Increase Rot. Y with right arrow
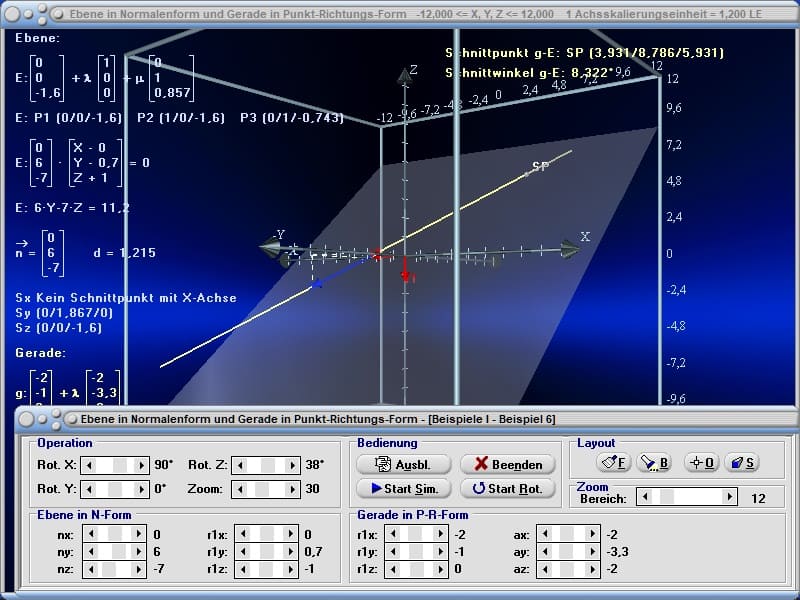800x600 pixels. pyautogui.click(x=141, y=489)
